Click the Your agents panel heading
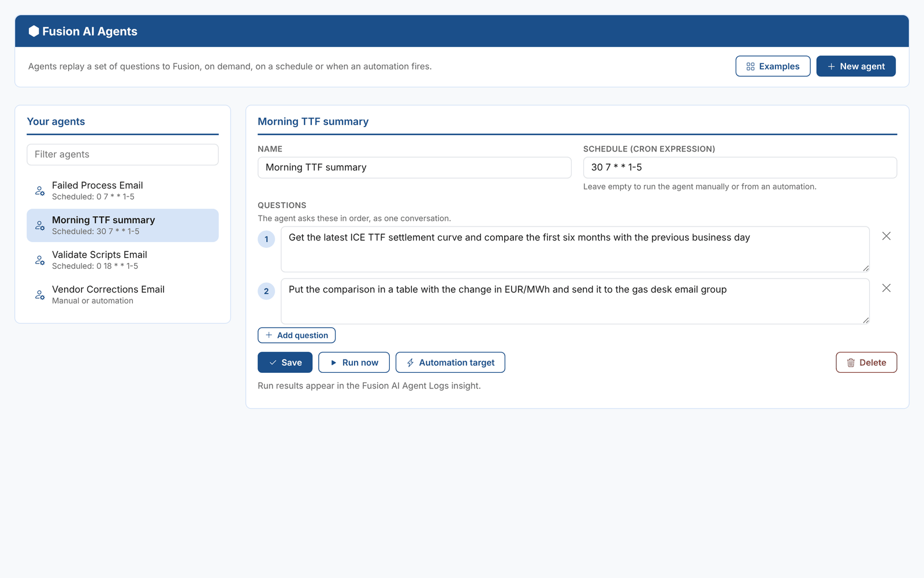Screen dimensions: 924x578 click(x=56, y=121)
